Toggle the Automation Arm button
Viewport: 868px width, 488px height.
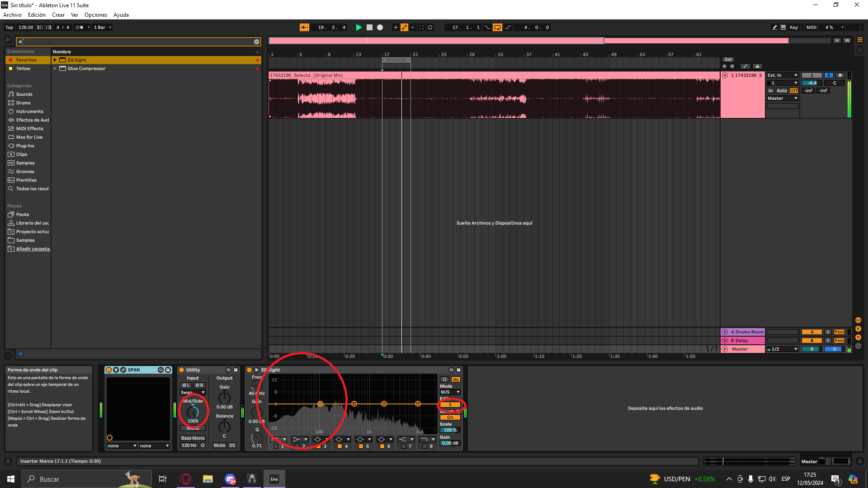pos(404,28)
